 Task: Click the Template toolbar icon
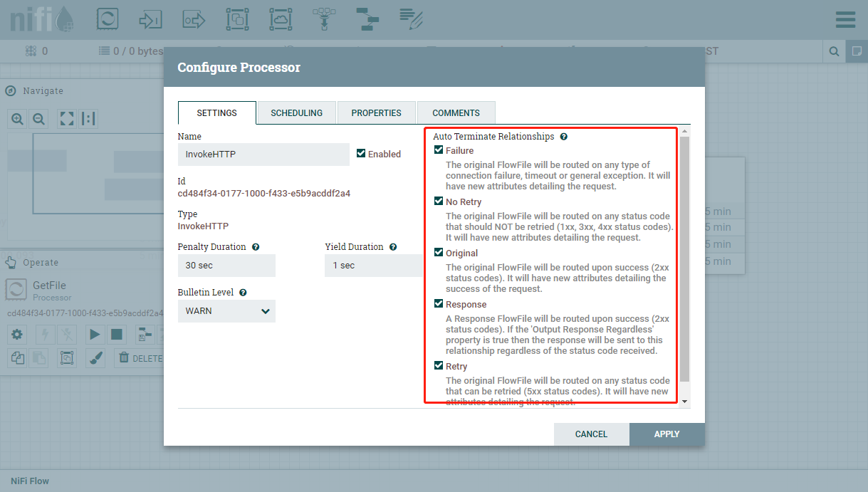pos(368,19)
